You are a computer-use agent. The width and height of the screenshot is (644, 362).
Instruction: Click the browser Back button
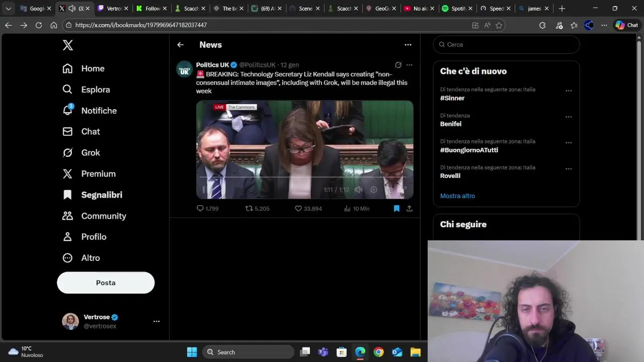point(9,25)
